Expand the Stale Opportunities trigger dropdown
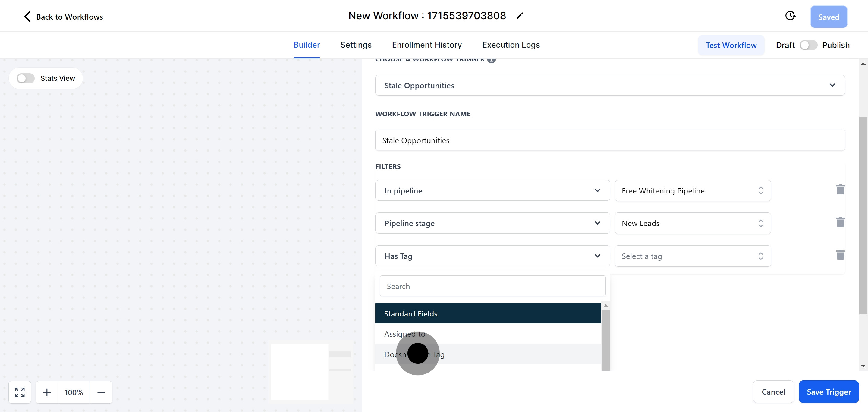The width and height of the screenshot is (868, 412). click(609, 86)
